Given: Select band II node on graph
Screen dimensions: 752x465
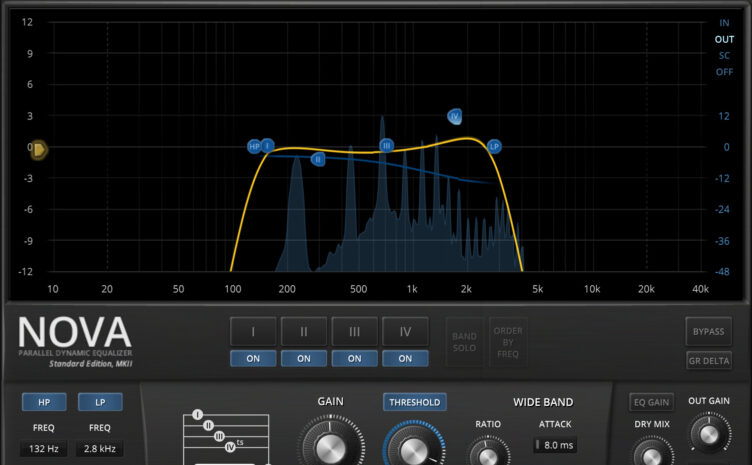Looking at the screenshot, I should 318,159.
